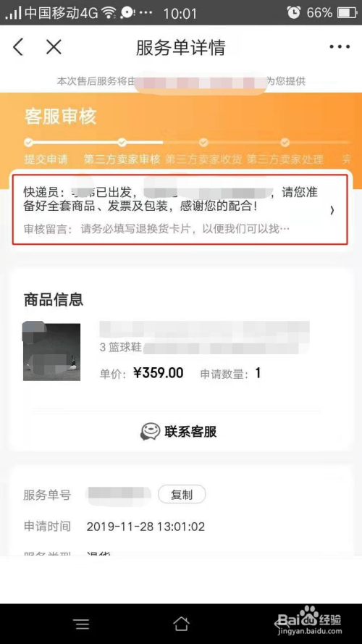Image resolution: width=362 pixels, height=644 pixels.
Task: Select the 提交申请 progress step checkmark
Action: coord(28,143)
